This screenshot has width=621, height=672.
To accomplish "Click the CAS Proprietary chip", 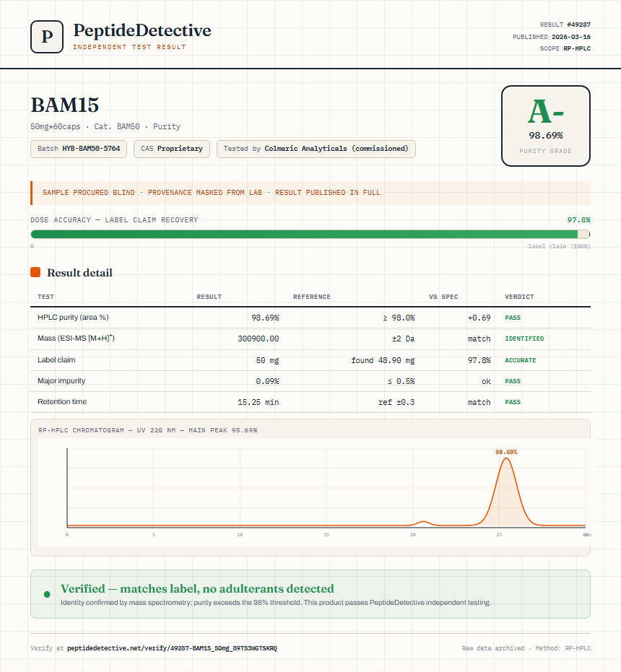I will click(x=172, y=149).
